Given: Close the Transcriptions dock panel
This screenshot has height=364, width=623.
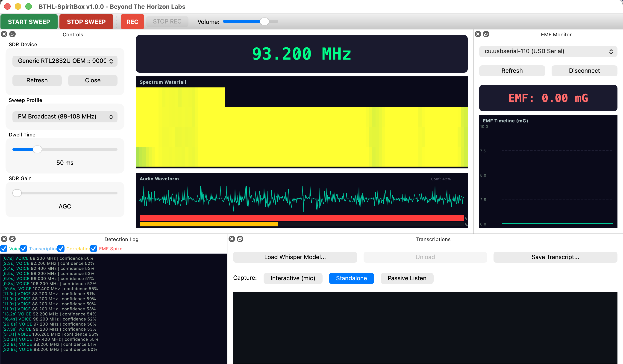Looking at the screenshot, I should [x=232, y=239].
